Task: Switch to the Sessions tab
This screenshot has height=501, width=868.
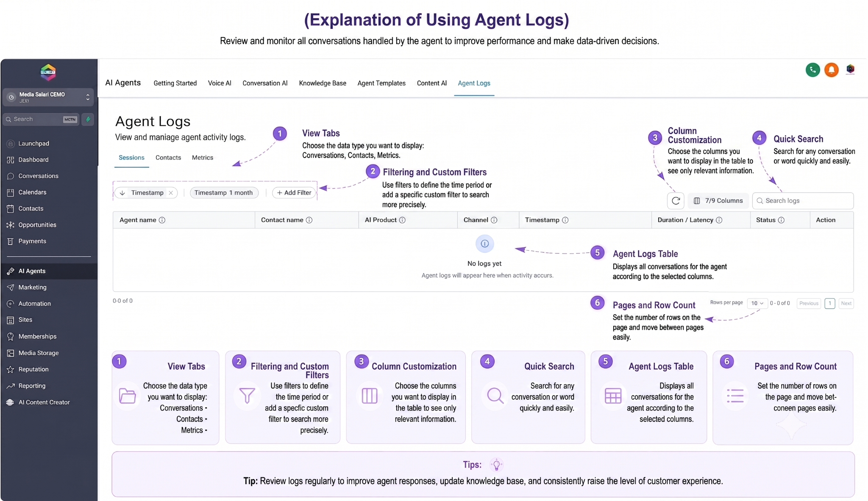Action: pyautogui.click(x=131, y=158)
